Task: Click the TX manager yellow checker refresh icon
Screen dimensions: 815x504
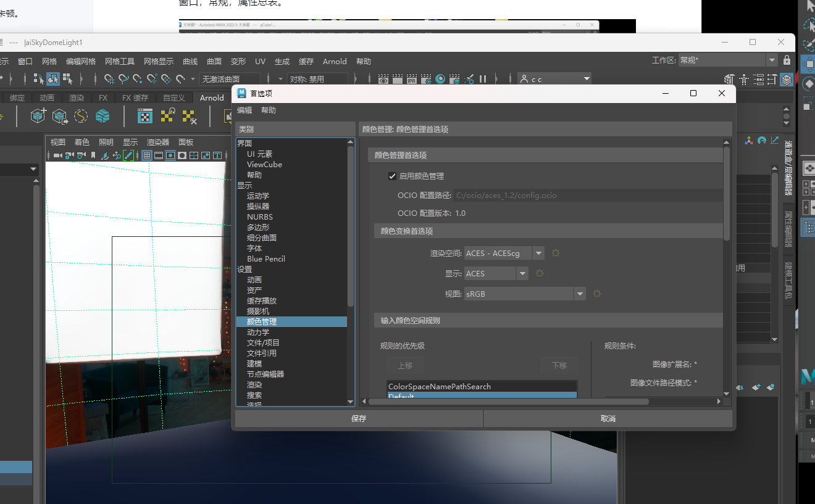Action: pyautogui.click(x=168, y=115)
